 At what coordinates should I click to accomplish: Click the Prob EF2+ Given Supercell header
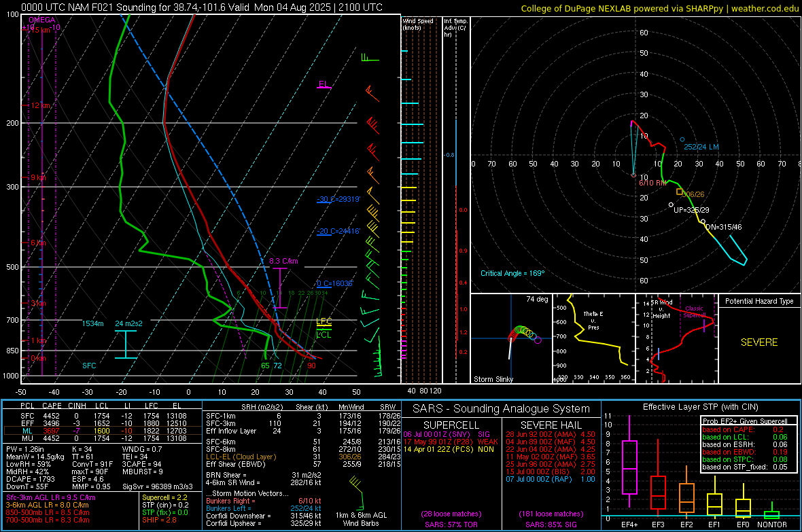tap(745, 421)
